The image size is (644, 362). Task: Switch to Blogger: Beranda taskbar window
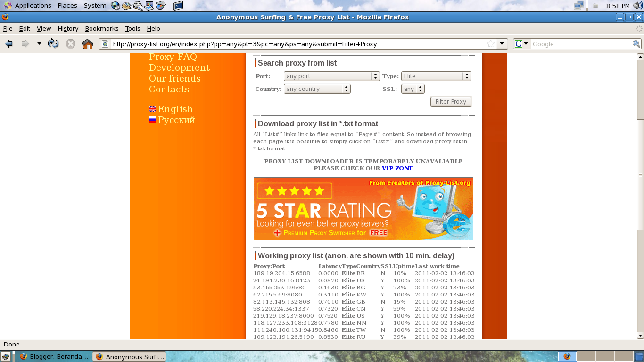pos(54,357)
